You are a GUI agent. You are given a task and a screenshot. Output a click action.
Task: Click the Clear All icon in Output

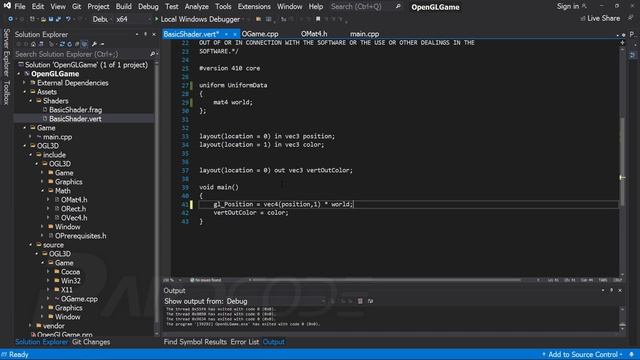click(360, 301)
